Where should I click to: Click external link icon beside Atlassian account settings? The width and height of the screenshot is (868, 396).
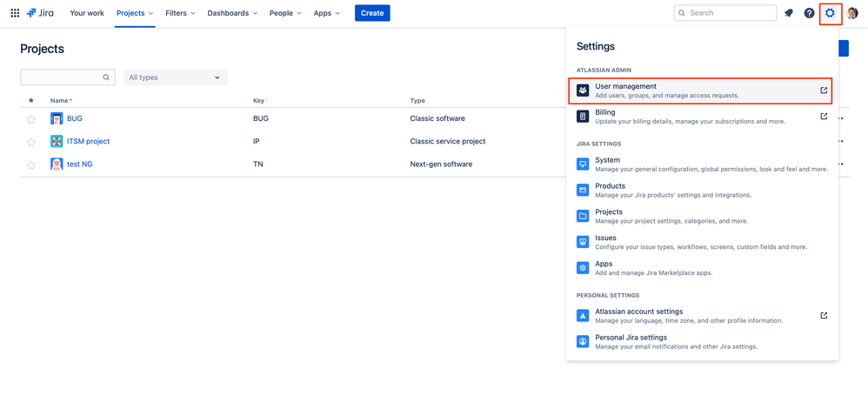pyautogui.click(x=824, y=316)
